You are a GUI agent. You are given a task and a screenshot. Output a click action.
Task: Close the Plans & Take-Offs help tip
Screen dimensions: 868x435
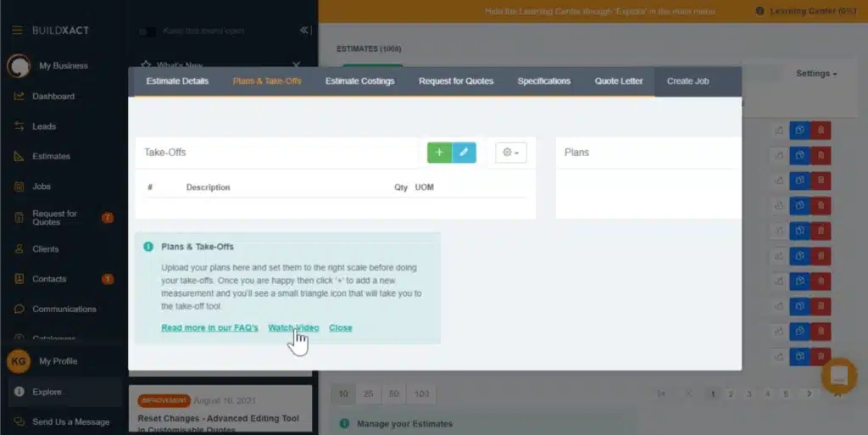pos(340,328)
